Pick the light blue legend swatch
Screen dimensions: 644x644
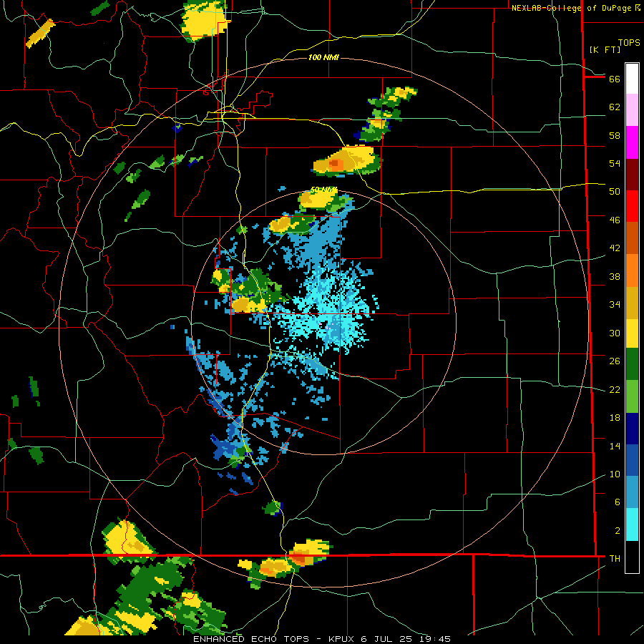632,492
